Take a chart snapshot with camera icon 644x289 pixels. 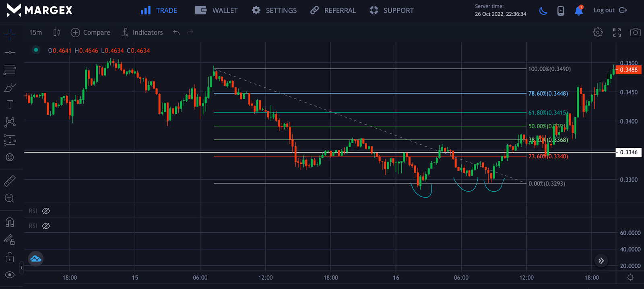(x=635, y=32)
